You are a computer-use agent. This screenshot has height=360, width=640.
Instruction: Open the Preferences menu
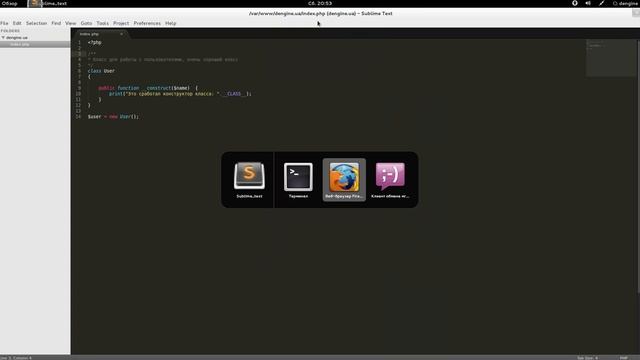(x=147, y=23)
